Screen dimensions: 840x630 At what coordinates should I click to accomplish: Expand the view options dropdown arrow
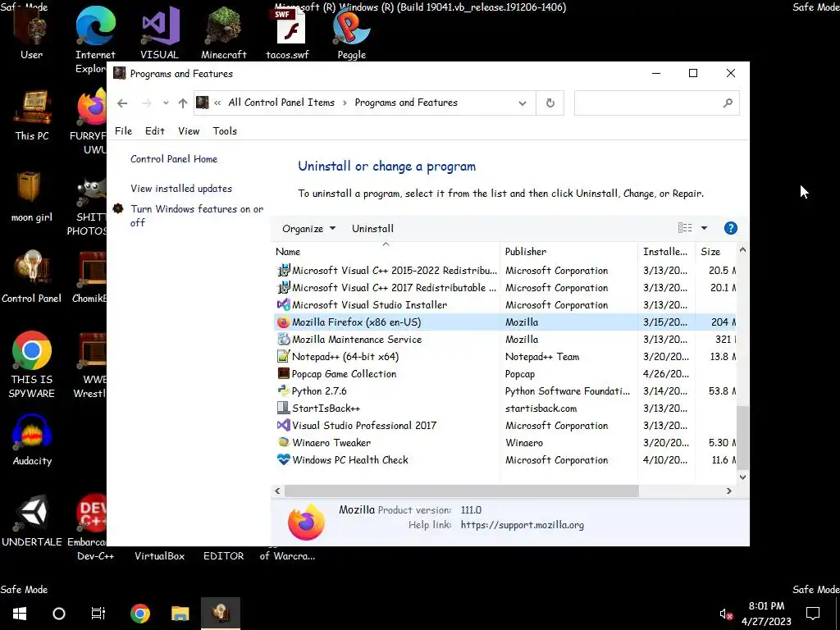click(x=704, y=228)
